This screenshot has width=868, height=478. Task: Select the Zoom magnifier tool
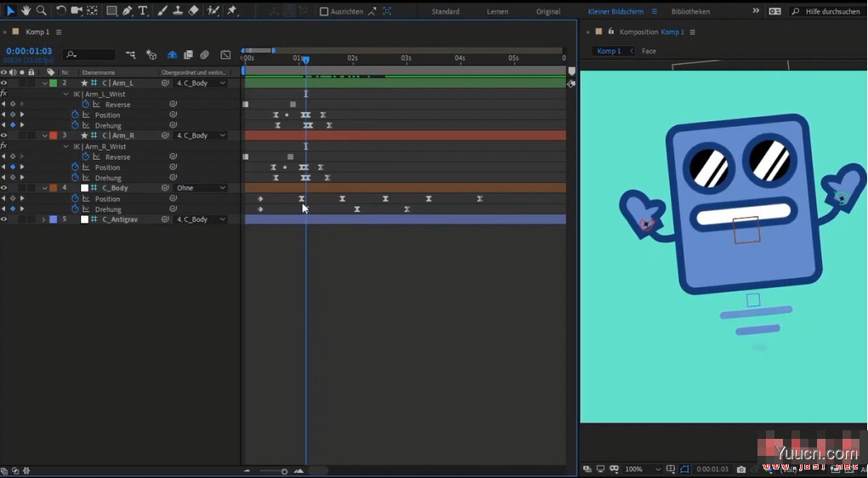41,10
